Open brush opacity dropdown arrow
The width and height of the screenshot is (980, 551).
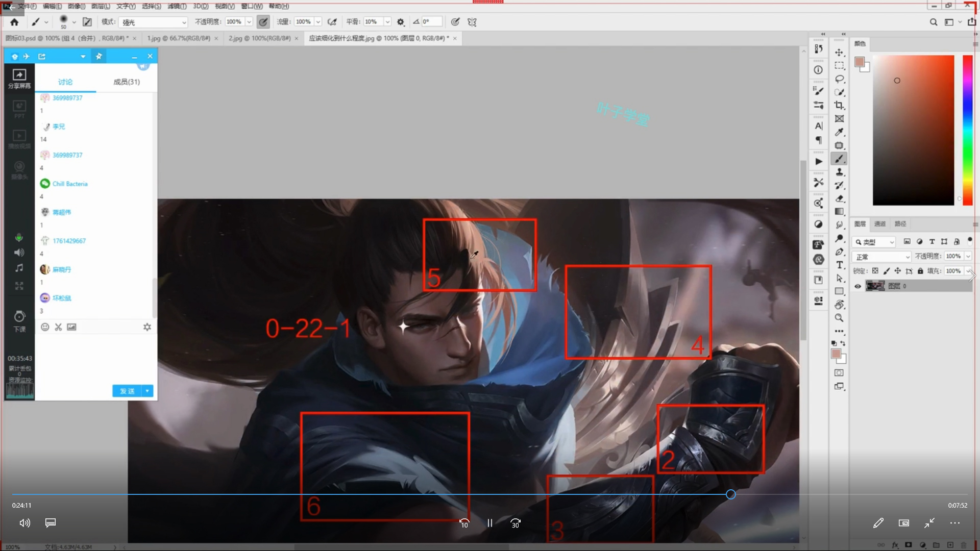(249, 22)
